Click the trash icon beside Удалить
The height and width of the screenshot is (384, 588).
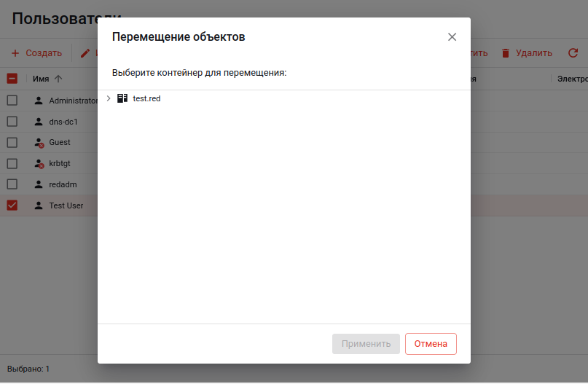505,53
